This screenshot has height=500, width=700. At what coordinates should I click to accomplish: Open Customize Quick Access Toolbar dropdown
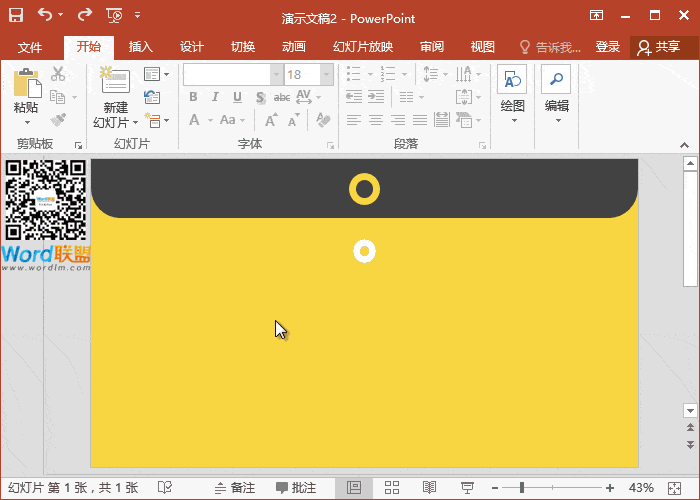pyautogui.click(x=137, y=16)
